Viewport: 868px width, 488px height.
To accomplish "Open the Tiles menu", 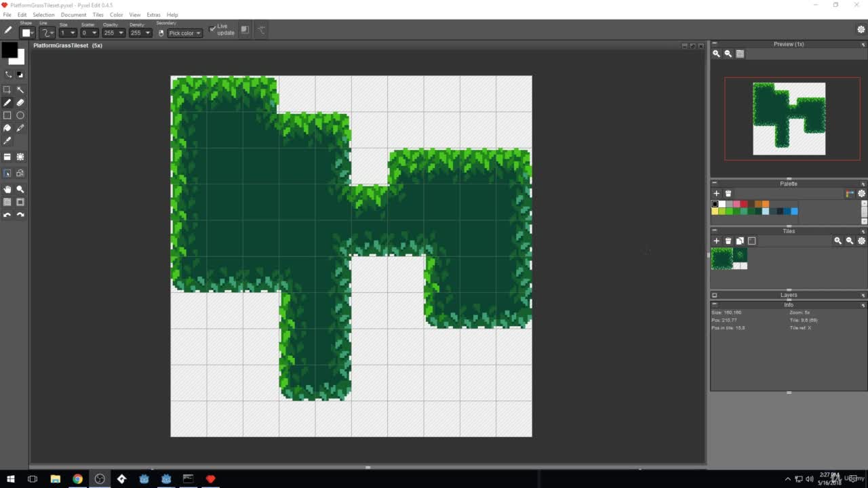I will coord(98,14).
